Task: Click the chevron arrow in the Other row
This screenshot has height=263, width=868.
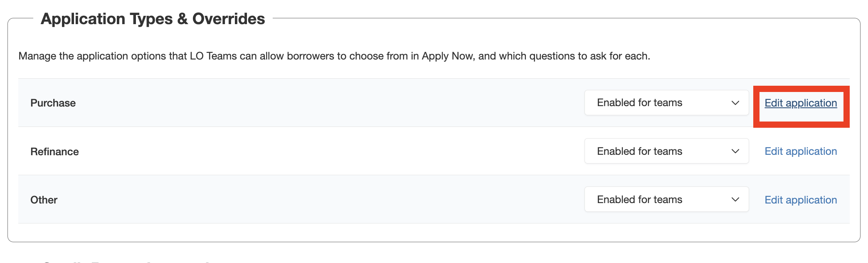Action: (735, 199)
